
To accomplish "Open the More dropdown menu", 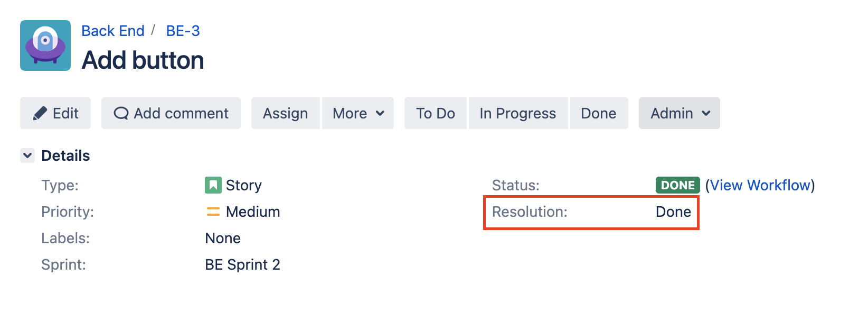I will (x=357, y=113).
